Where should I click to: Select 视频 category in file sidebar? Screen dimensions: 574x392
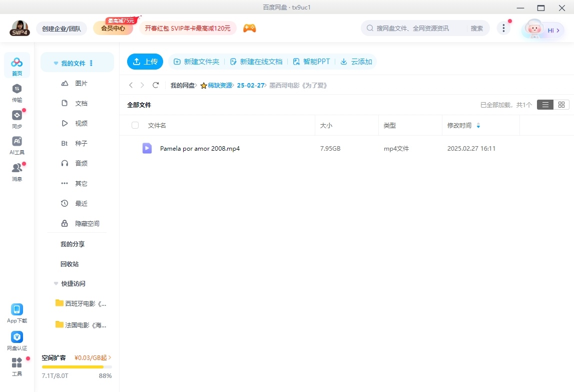tap(81, 123)
